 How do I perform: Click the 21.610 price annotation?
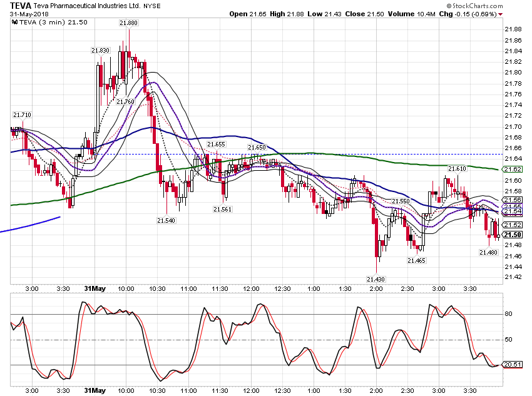point(457,169)
